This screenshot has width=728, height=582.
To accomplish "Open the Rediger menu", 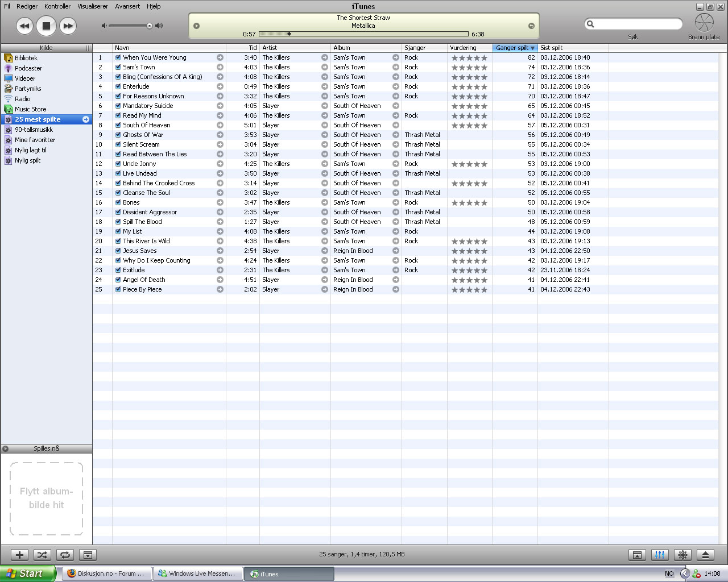I will point(27,6).
